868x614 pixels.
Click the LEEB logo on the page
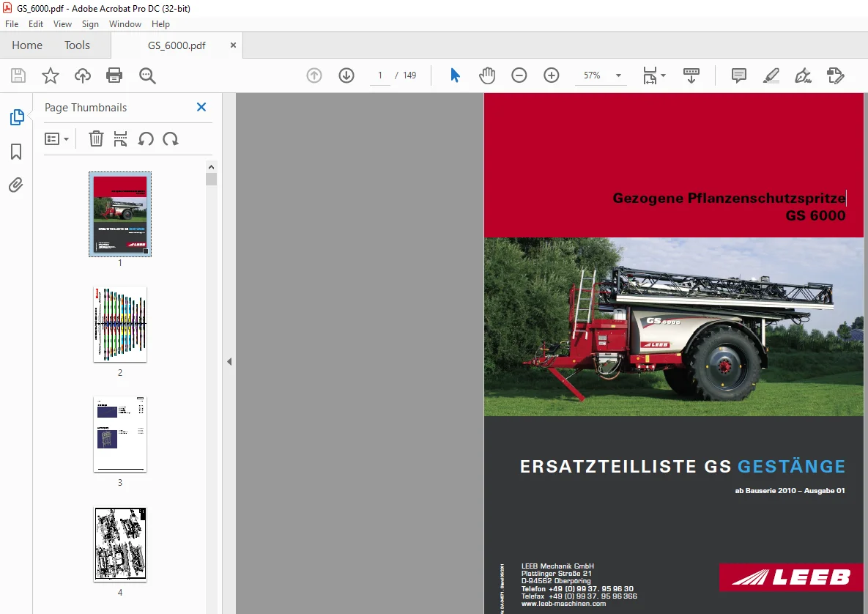pos(791,577)
